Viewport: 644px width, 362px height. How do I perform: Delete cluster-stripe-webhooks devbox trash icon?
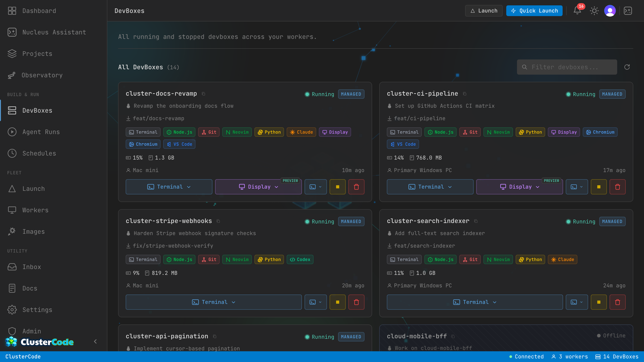[x=356, y=302]
